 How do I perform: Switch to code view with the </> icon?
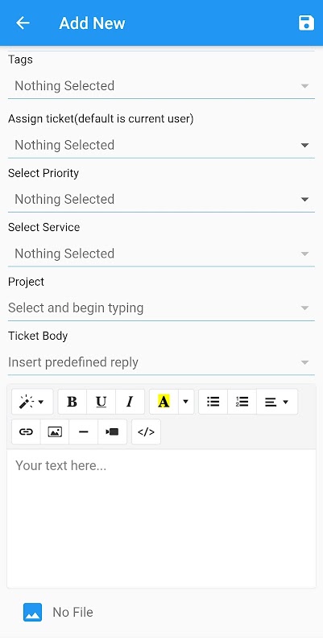point(146,431)
